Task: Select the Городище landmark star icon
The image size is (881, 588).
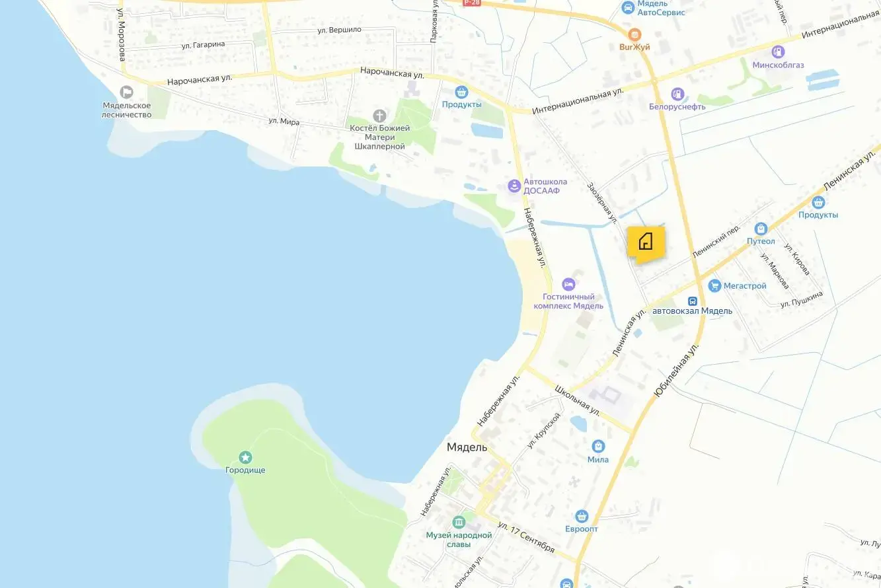Action: click(245, 457)
